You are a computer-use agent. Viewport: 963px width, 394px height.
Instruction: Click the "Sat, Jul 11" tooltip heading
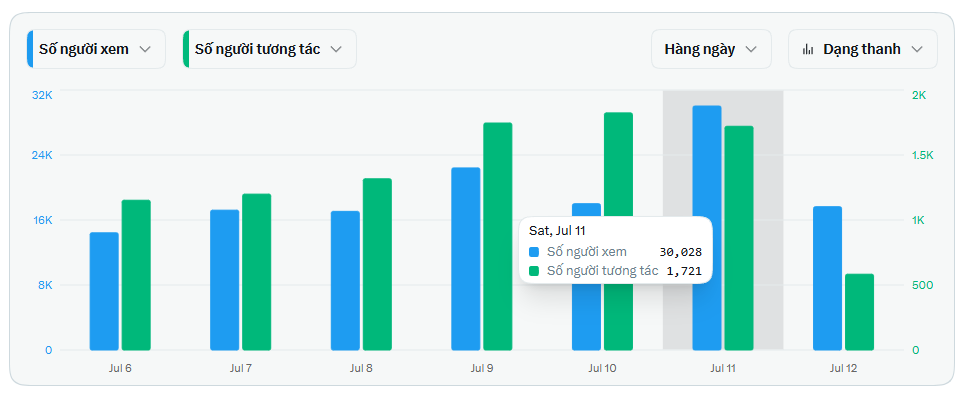(x=557, y=231)
